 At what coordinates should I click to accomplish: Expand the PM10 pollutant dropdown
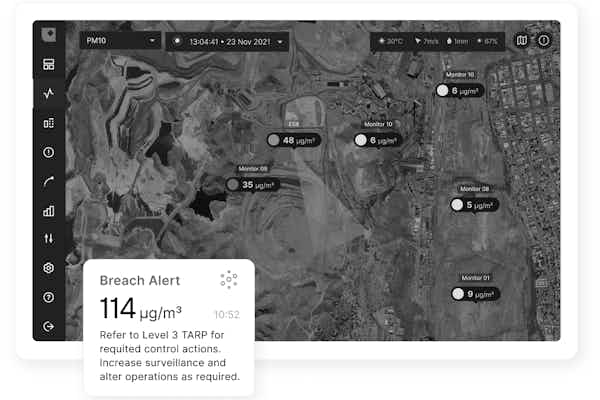coord(121,41)
